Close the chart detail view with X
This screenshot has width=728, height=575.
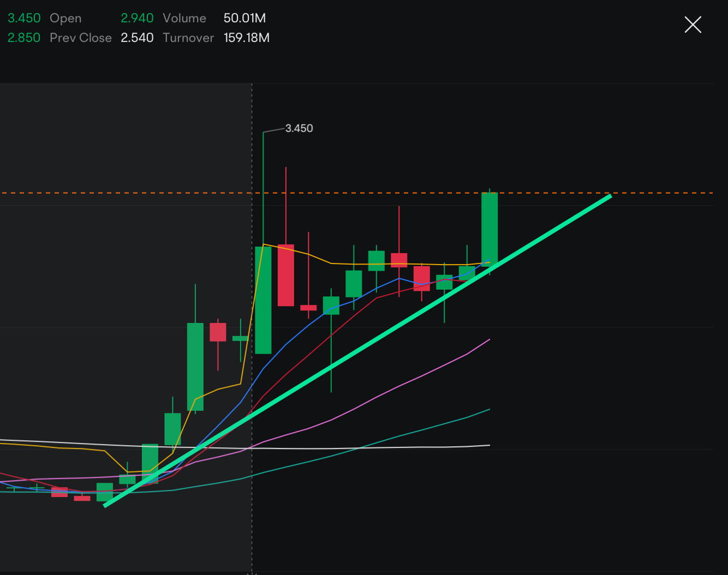(693, 25)
